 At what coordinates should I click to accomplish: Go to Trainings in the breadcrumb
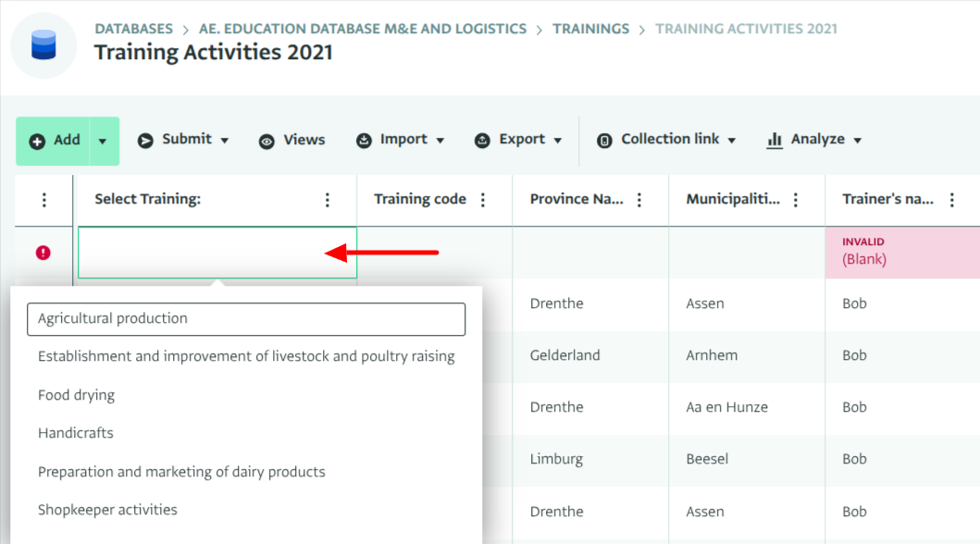tap(590, 29)
